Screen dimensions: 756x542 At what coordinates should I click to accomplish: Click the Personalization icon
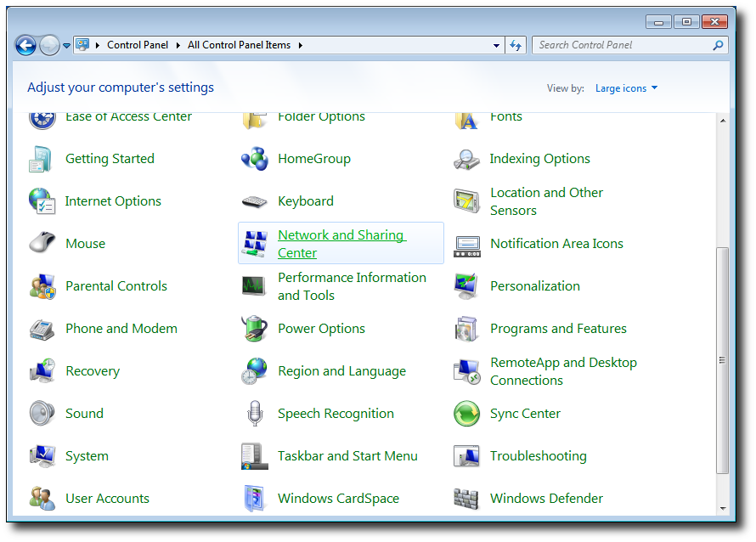pos(466,286)
